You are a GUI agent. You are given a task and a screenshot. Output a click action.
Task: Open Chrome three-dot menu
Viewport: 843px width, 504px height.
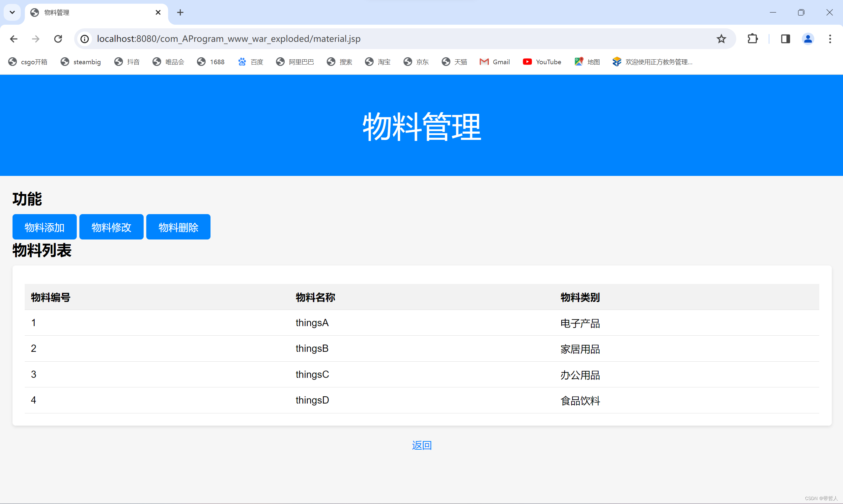click(x=830, y=39)
